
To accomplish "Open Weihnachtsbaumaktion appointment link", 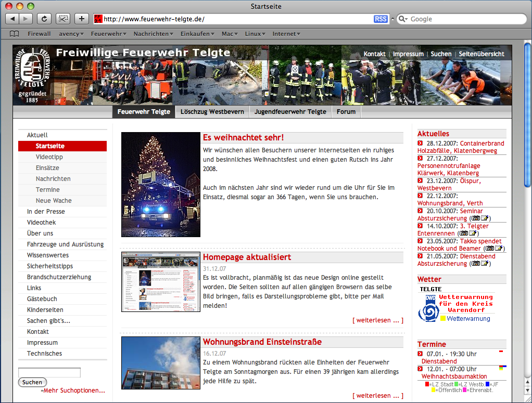I will click(x=454, y=376).
